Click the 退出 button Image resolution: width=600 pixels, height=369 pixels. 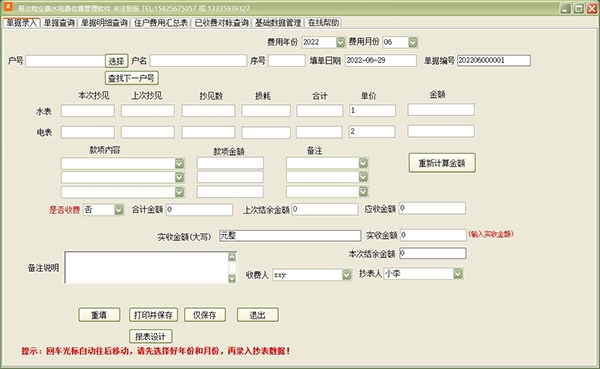click(258, 315)
